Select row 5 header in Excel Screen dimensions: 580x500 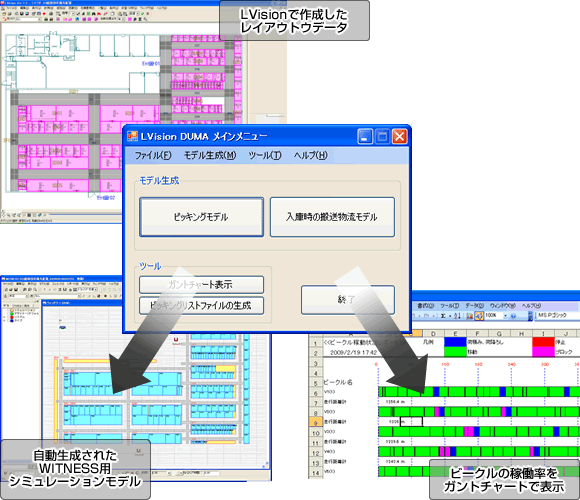316,383
